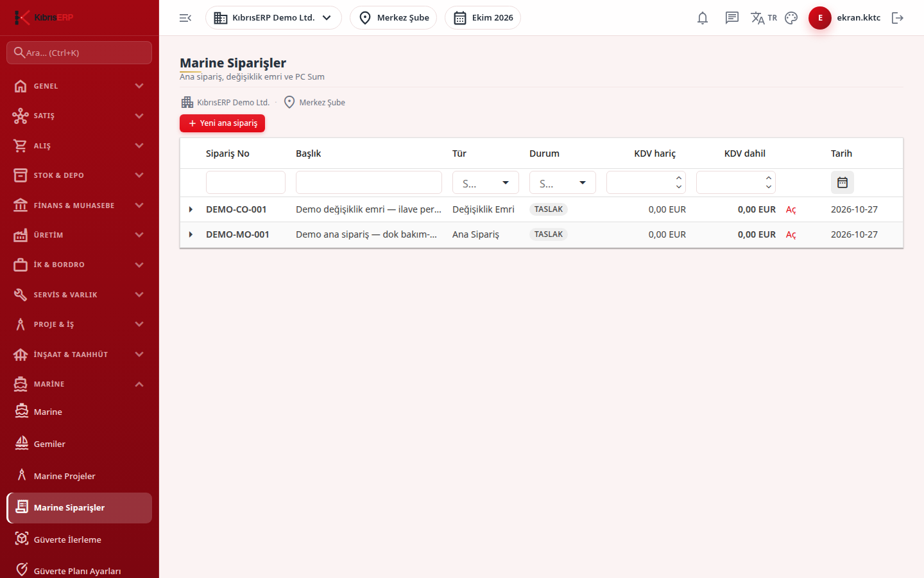The width and height of the screenshot is (924, 578).
Task: Expand the İK & BORDRO section
Action: 79,265
